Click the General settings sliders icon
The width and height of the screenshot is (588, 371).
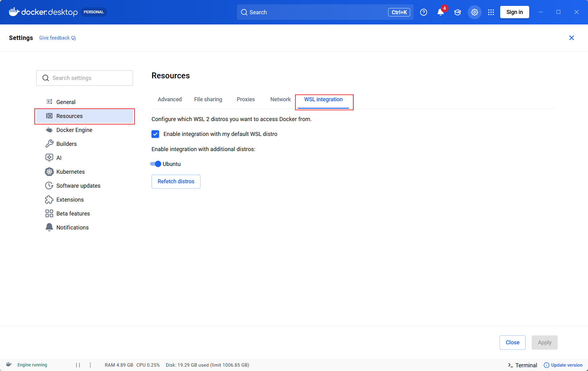[x=49, y=102]
